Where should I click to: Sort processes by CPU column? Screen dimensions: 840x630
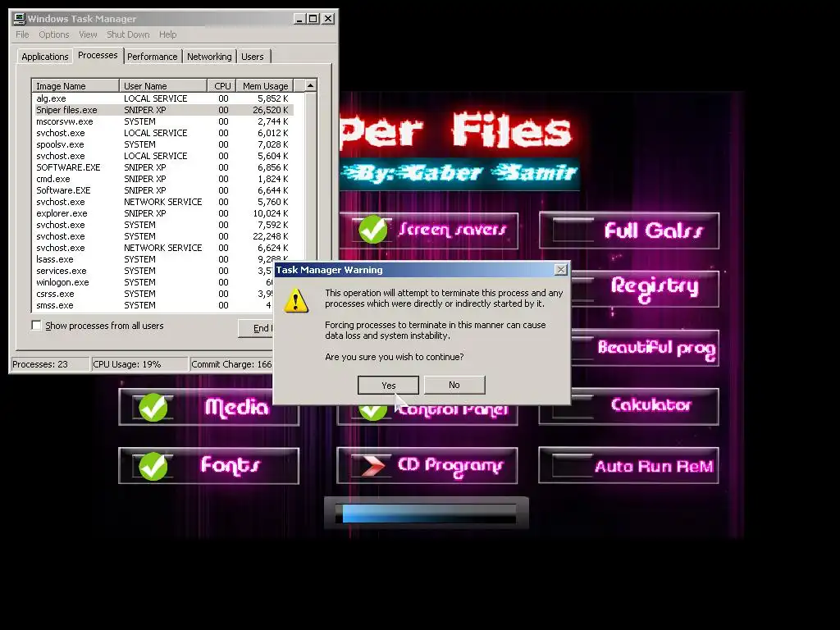pyautogui.click(x=221, y=85)
